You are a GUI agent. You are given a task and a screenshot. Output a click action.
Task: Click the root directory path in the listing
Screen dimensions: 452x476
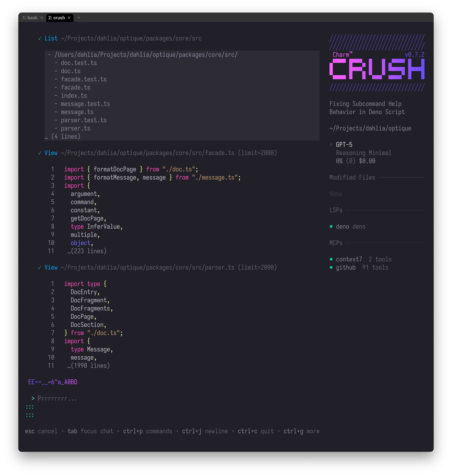146,55
